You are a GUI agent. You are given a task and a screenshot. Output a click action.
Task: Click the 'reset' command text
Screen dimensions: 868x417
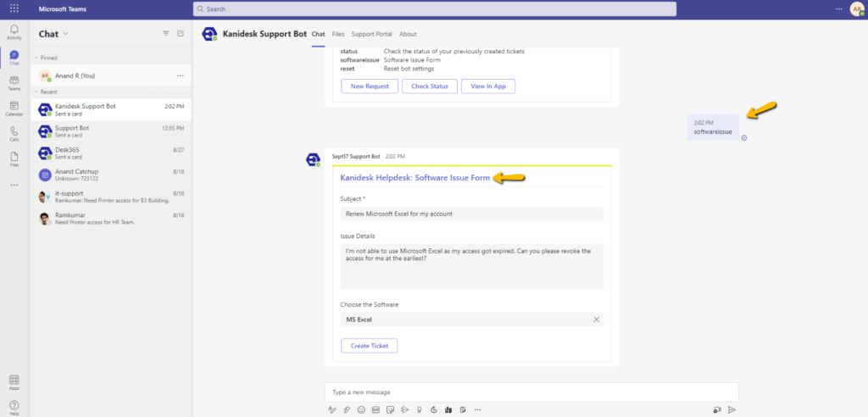coord(347,69)
